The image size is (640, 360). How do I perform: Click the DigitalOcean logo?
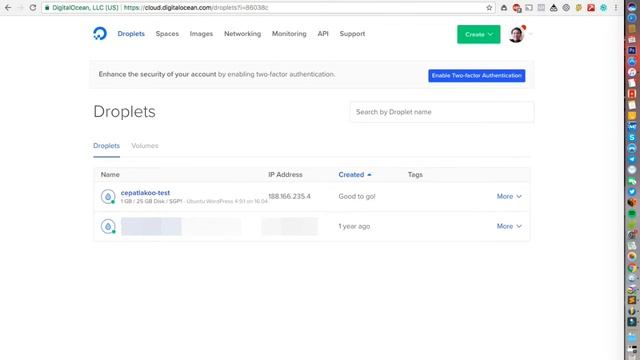[100, 33]
